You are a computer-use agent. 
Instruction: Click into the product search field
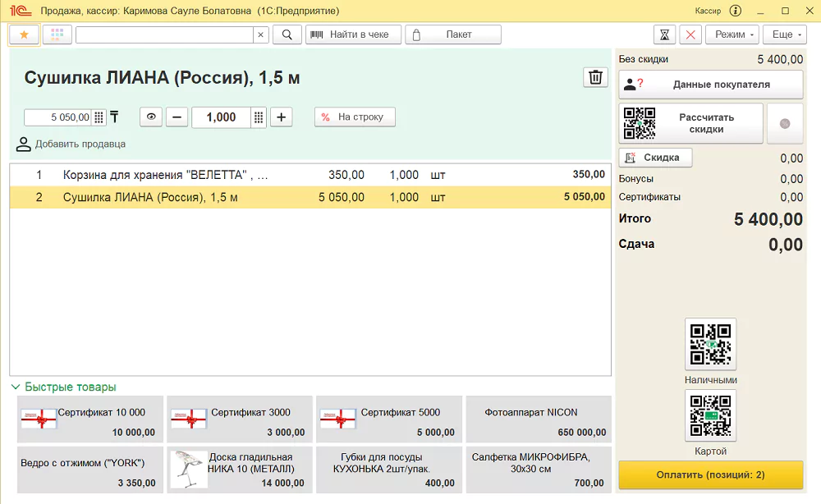[x=164, y=34]
